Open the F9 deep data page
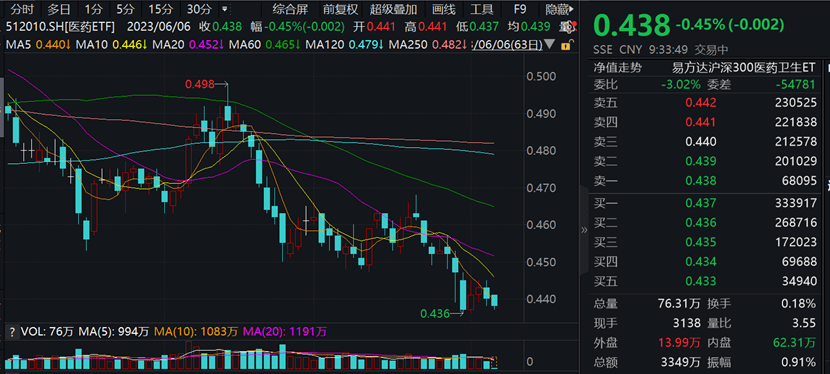Image resolution: width=830 pixels, height=374 pixels. [x=520, y=9]
